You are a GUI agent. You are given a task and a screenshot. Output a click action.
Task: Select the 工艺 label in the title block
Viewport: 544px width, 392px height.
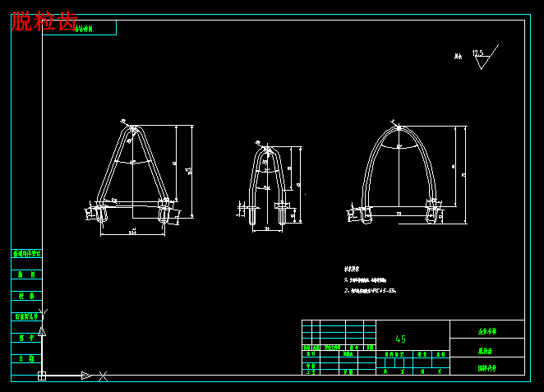point(311,372)
